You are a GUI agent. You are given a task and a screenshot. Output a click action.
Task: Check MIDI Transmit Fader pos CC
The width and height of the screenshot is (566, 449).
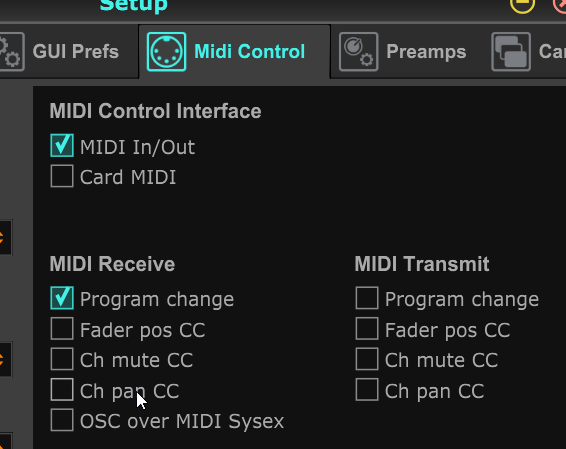click(367, 329)
